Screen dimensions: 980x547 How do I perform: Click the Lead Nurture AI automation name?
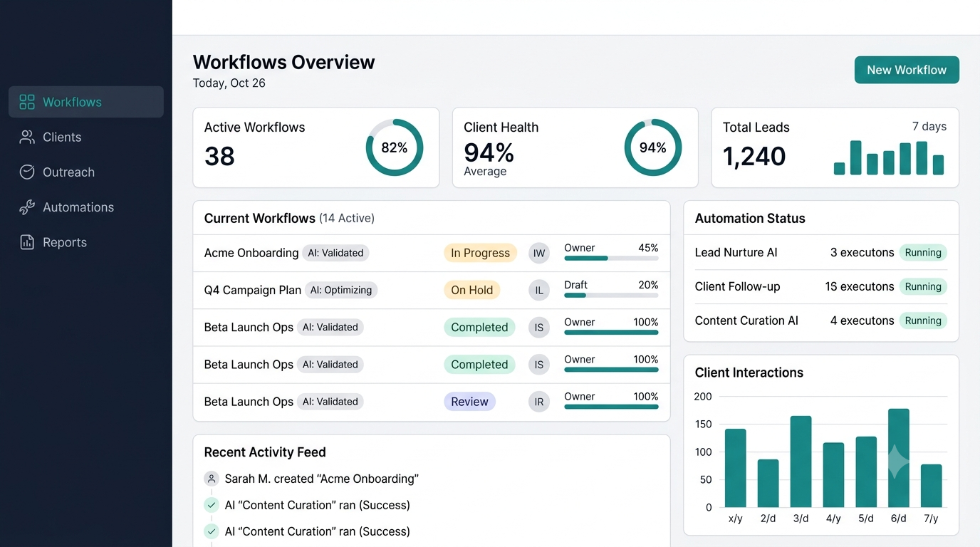pyautogui.click(x=736, y=252)
